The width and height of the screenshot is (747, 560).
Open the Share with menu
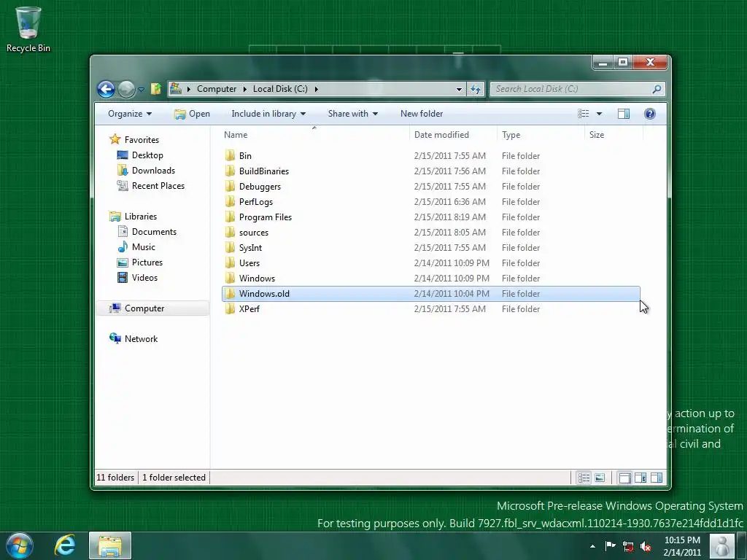(352, 114)
